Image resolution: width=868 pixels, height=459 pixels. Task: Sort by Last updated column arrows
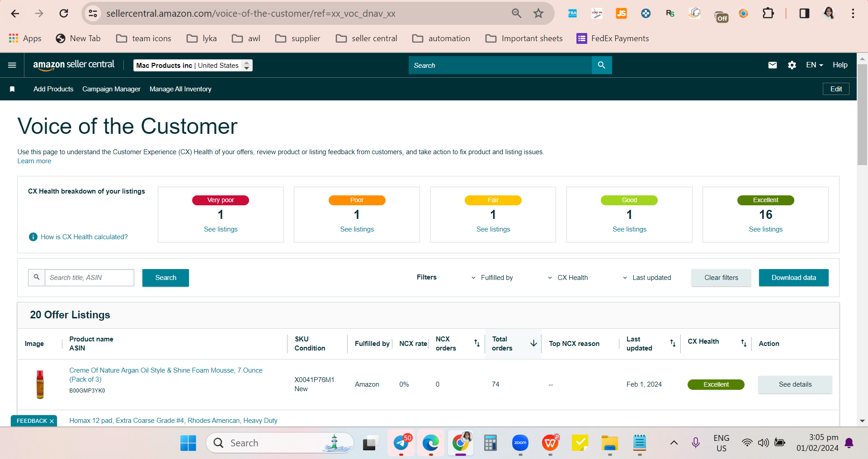[673, 343]
